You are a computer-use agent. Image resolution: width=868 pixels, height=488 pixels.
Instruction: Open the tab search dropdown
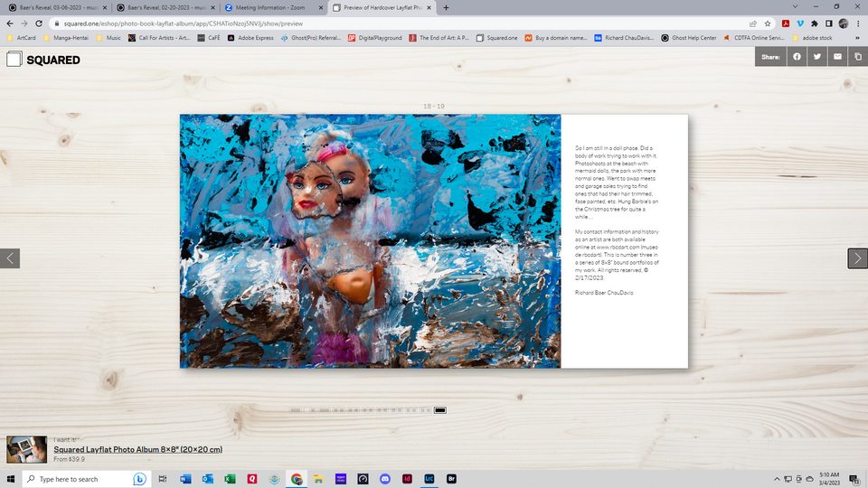tap(795, 7)
